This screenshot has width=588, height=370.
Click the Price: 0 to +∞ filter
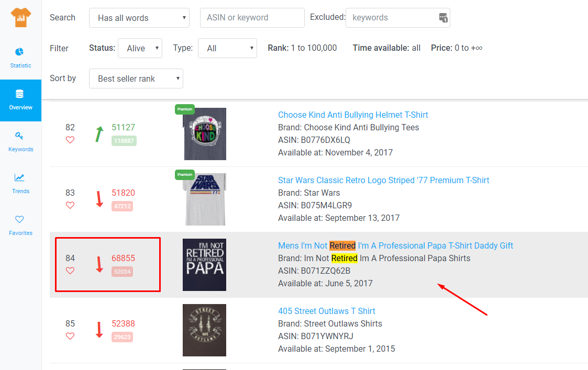pyautogui.click(x=457, y=48)
